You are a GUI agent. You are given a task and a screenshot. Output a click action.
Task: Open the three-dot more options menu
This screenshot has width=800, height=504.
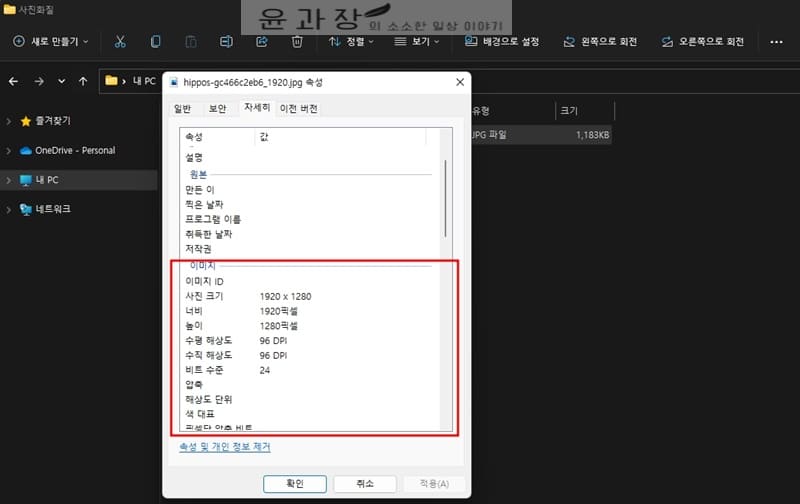click(776, 42)
